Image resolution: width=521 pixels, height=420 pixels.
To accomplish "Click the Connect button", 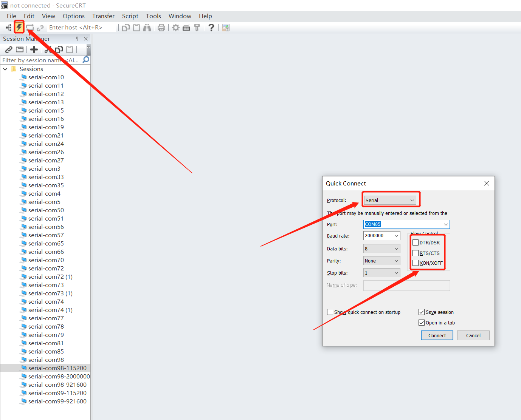I will [x=437, y=335].
